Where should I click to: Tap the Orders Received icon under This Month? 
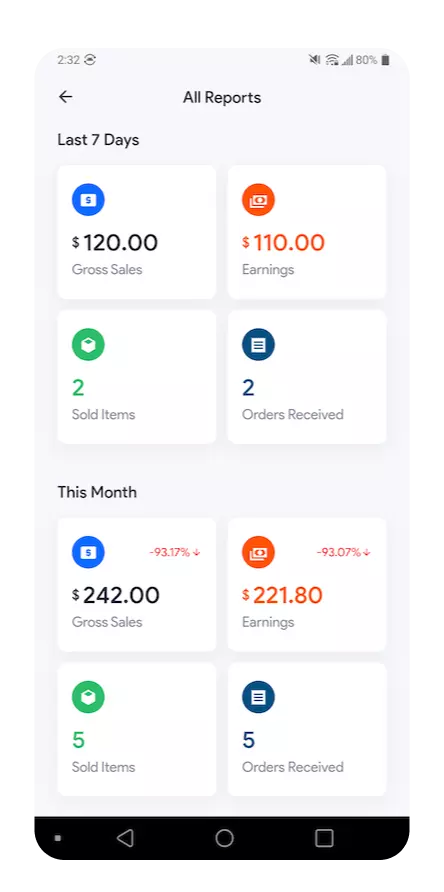click(x=258, y=696)
